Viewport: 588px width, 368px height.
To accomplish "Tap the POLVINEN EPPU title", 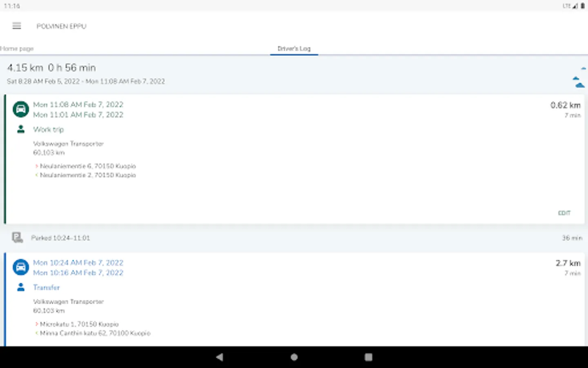I will coord(61,26).
